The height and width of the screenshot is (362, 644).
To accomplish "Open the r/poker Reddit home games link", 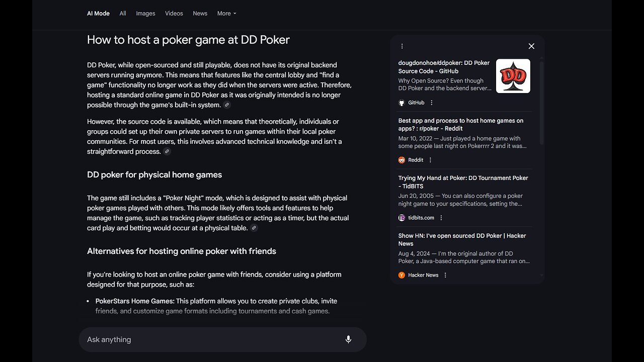I will [x=460, y=125].
